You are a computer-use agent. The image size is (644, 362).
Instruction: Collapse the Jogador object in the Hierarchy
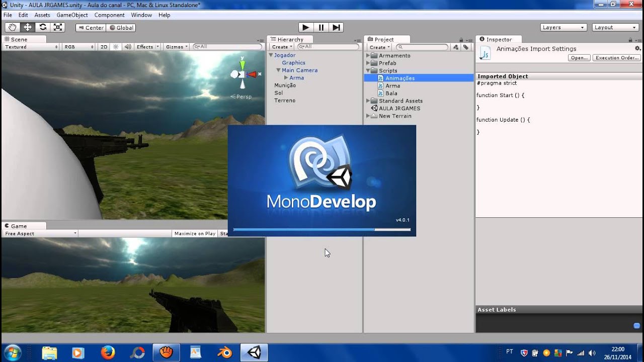coord(271,55)
